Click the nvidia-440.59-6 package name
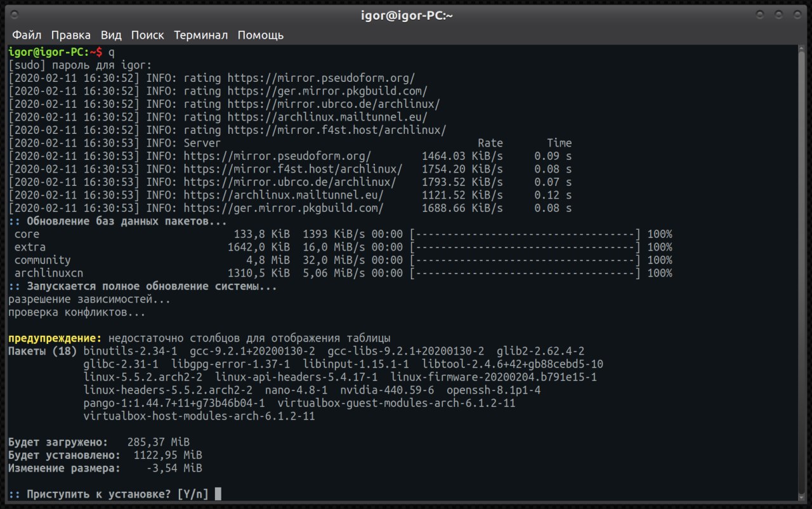This screenshot has width=812, height=509. 387,390
